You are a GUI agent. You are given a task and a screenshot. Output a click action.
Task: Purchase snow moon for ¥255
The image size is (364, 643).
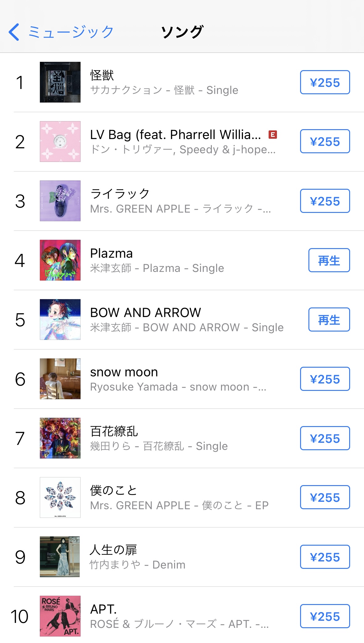[x=325, y=379]
